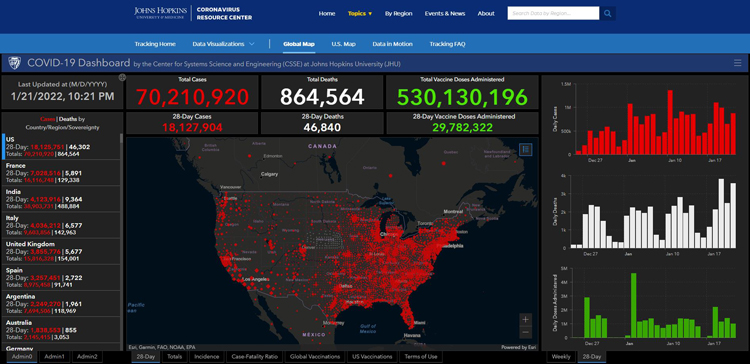Expand the Topics dropdown menu

tap(360, 13)
